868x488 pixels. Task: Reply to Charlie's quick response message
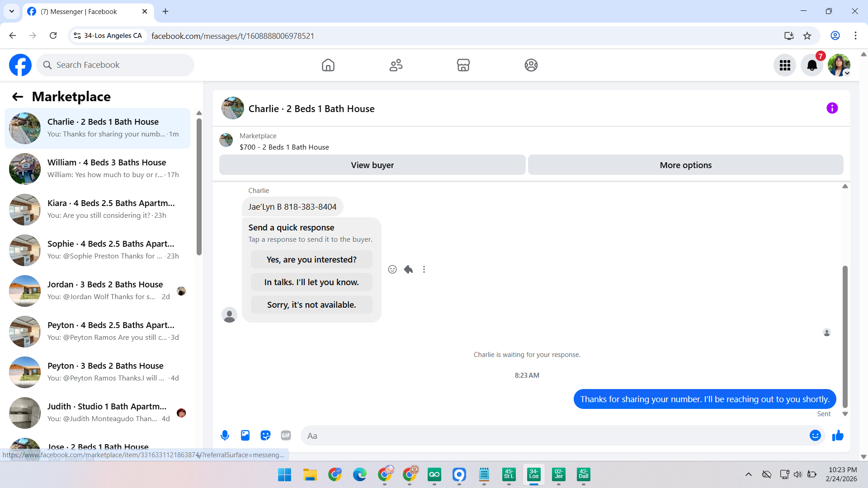pyautogui.click(x=408, y=270)
